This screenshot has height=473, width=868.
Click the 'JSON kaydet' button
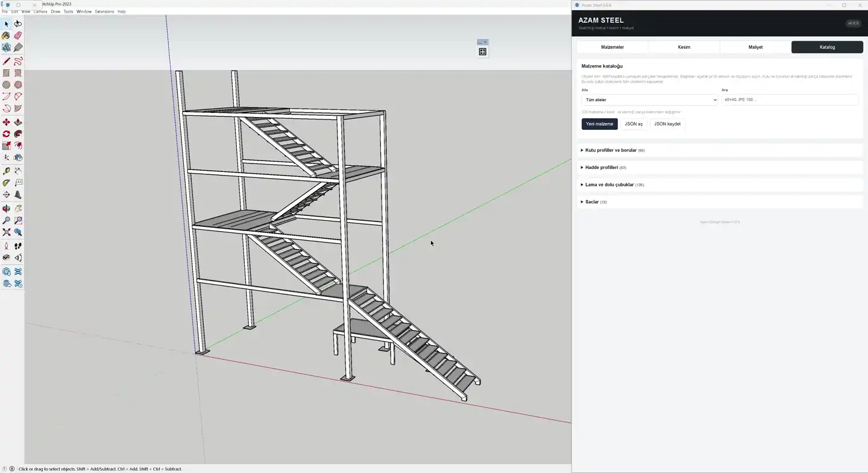point(667,124)
